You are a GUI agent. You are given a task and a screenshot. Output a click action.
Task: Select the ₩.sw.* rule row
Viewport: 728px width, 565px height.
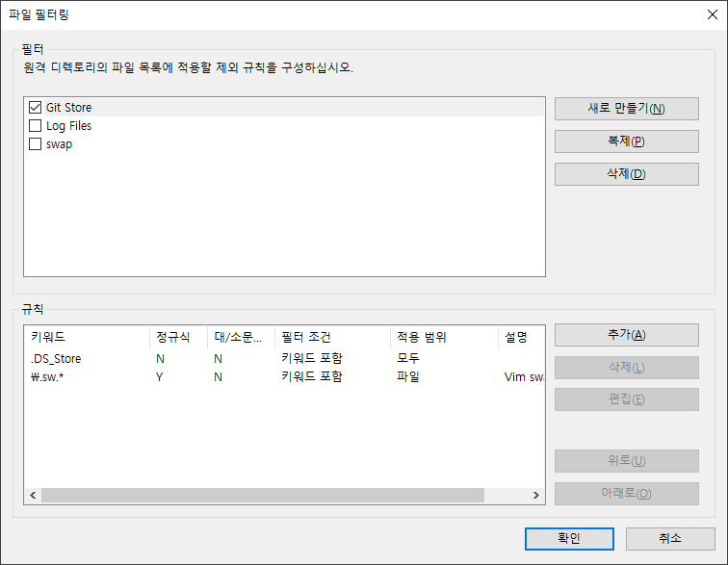point(284,377)
